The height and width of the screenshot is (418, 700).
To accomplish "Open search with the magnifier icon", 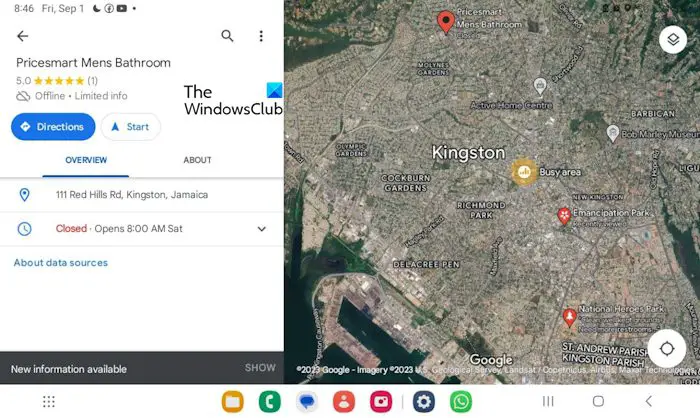I will click(227, 36).
